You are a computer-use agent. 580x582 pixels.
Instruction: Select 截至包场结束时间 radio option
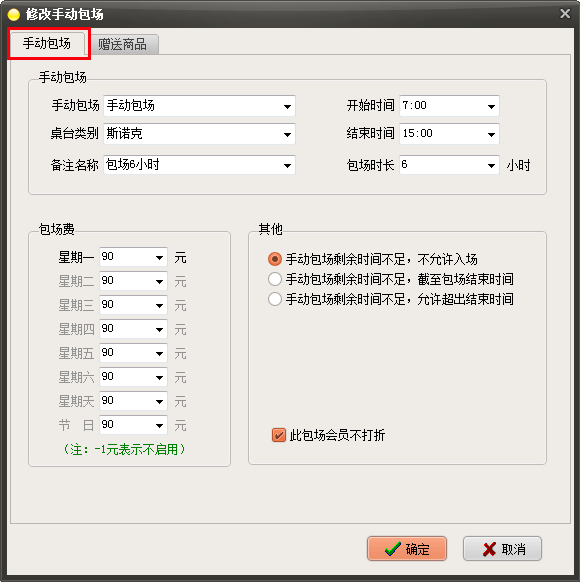point(275,279)
